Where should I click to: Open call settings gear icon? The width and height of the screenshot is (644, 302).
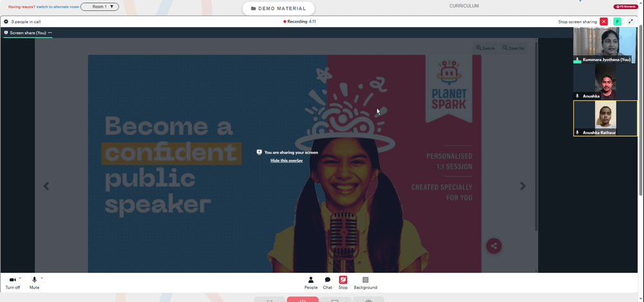(6, 21)
